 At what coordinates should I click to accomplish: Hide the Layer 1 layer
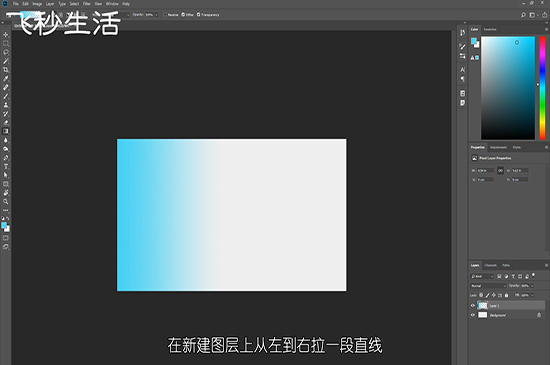tap(473, 305)
